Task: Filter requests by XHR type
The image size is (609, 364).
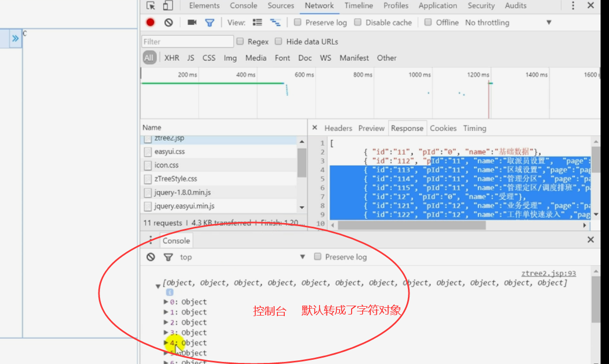Action: pyautogui.click(x=172, y=58)
